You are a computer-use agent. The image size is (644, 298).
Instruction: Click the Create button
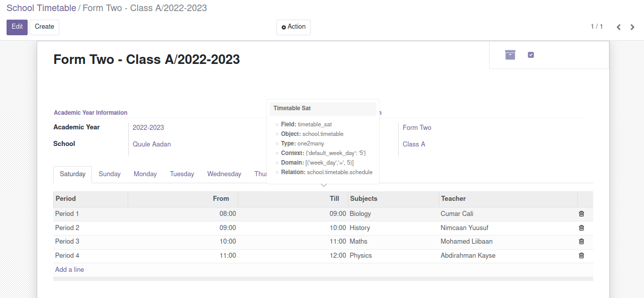coord(44,27)
